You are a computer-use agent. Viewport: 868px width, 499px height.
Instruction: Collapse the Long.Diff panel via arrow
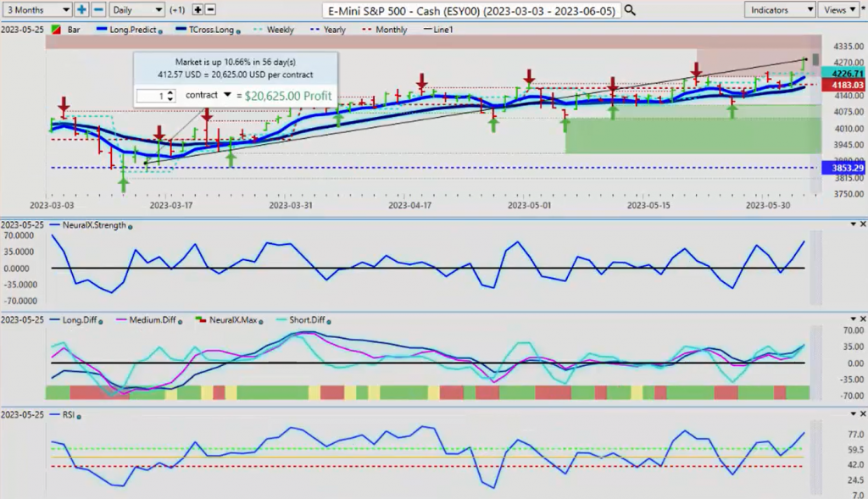tap(853, 319)
